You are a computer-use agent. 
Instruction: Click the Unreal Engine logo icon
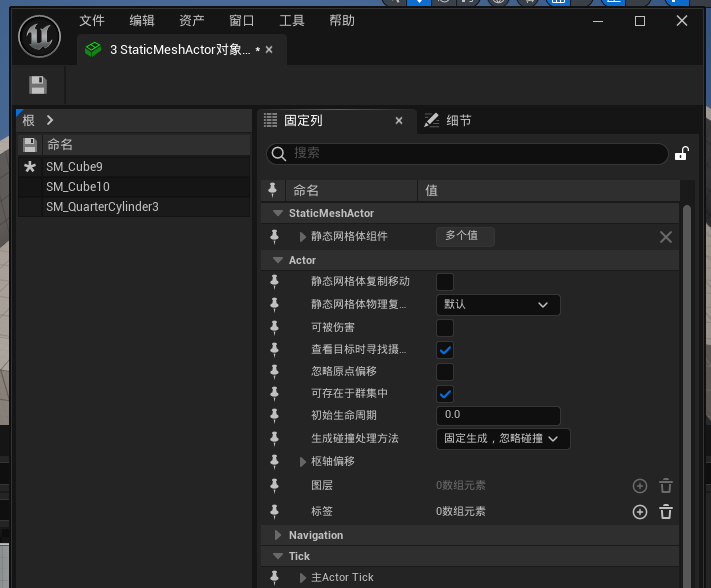click(x=41, y=38)
